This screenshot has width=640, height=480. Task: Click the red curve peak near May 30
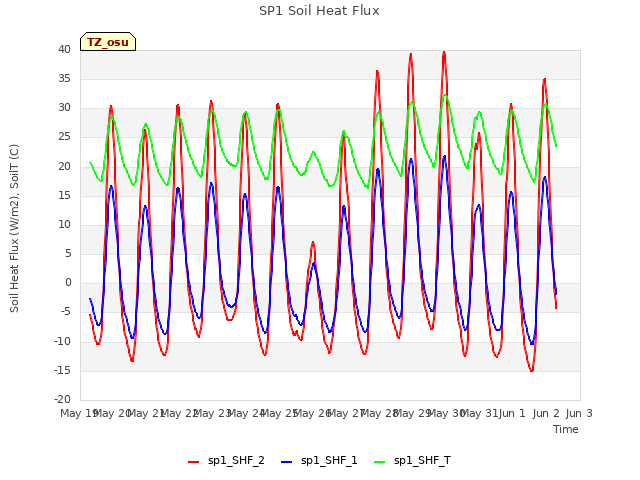[444, 53]
